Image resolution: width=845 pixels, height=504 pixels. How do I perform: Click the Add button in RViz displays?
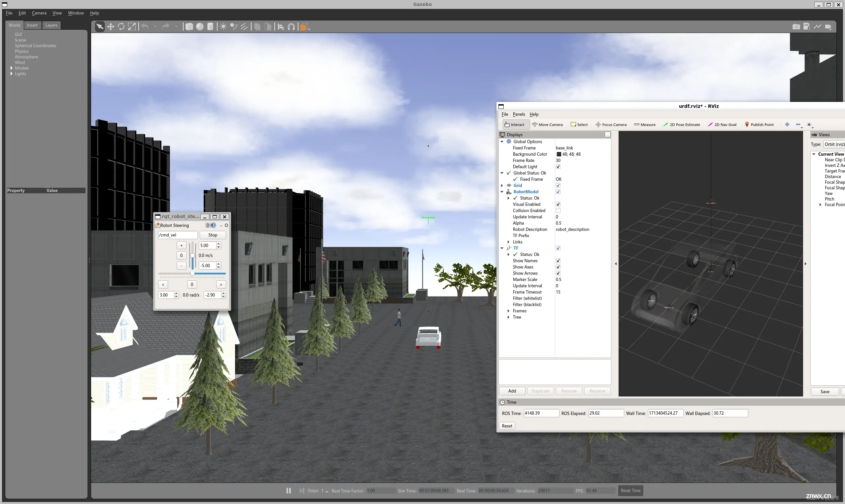(512, 391)
